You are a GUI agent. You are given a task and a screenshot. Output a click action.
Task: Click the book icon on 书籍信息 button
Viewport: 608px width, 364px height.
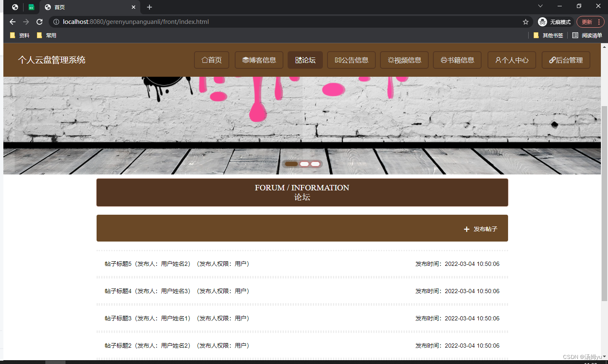[444, 60]
